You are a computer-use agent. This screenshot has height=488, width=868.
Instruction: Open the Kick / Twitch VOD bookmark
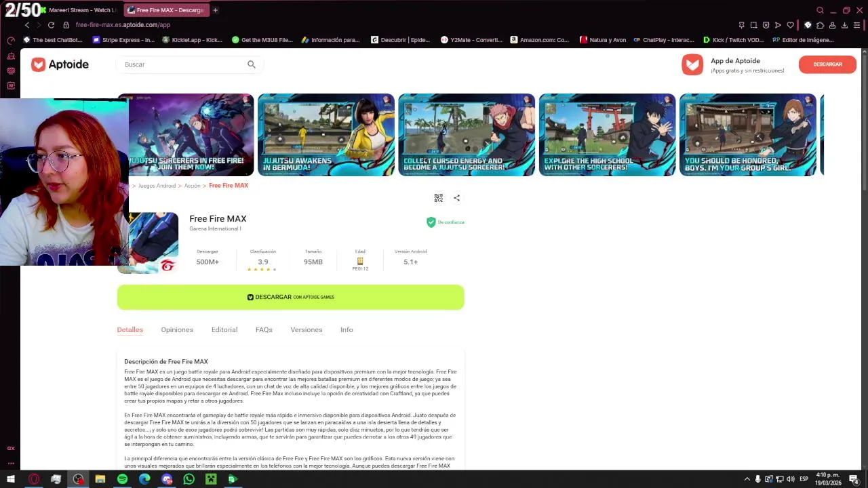[x=733, y=40]
